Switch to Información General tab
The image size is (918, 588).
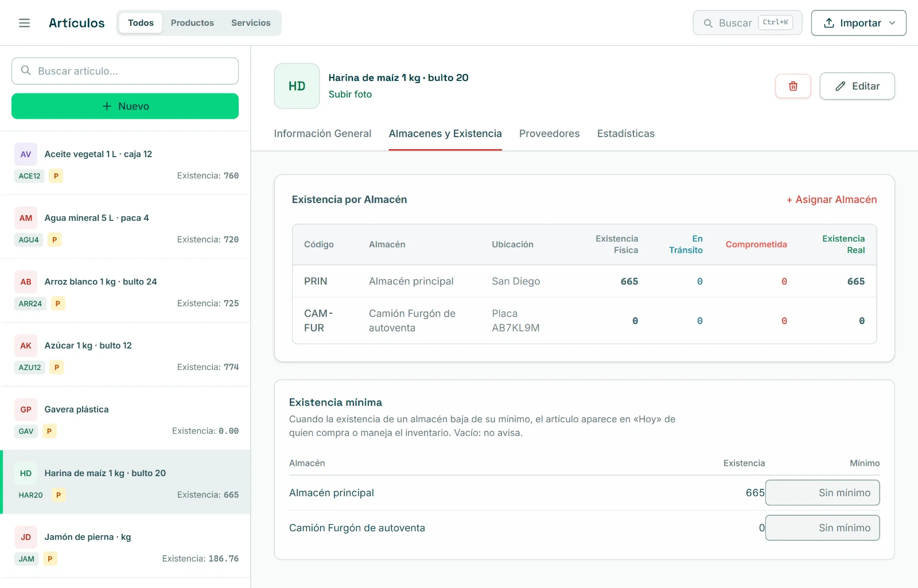point(322,134)
